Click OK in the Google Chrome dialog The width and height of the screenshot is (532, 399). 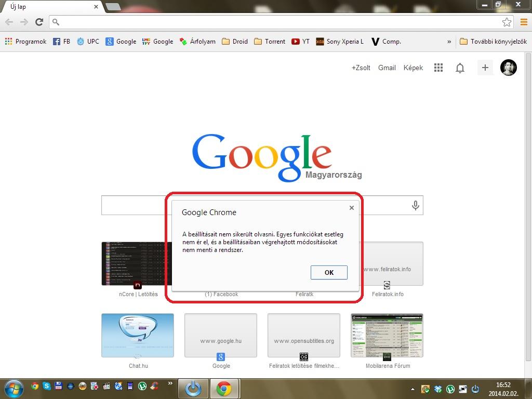tap(329, 272)
